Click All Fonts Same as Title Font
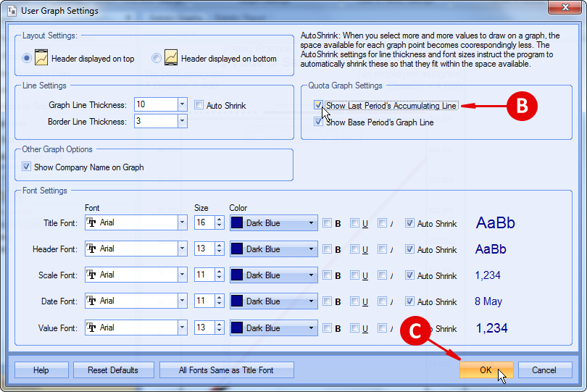This screenshot has width=587, height=392. (x=226, y=370)
